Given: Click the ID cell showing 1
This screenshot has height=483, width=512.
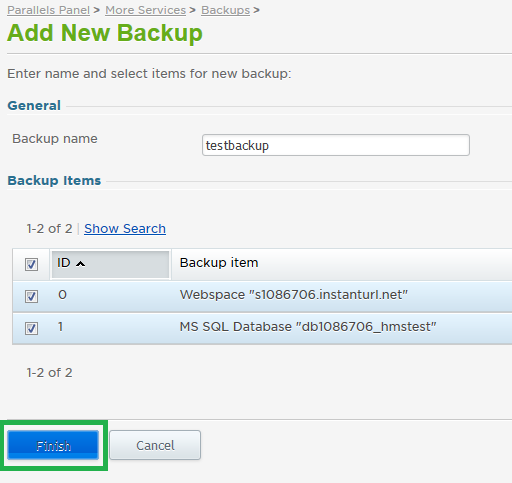Looking at the screenshot, I should click(x=60, y=327).
